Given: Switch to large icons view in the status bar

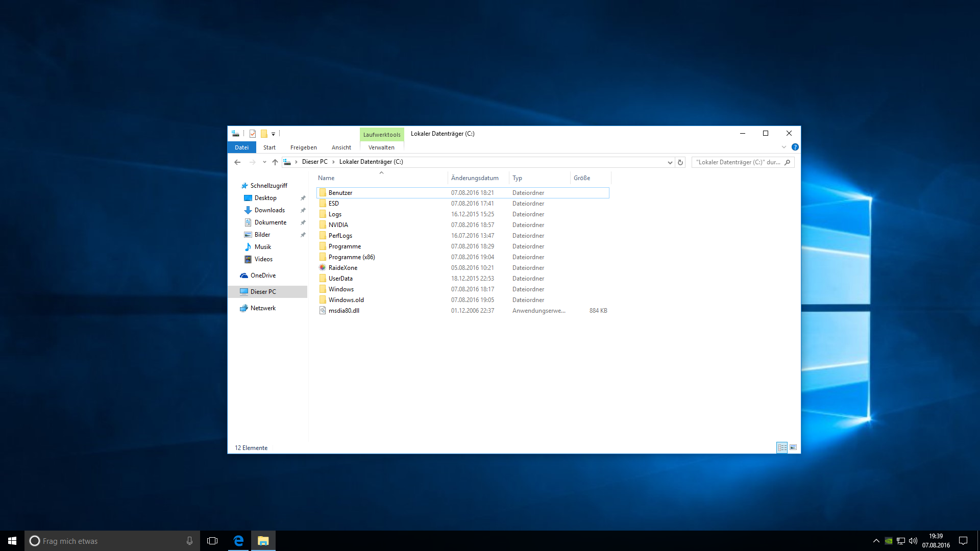Looking at the screenshot, I should coord(793,447).
